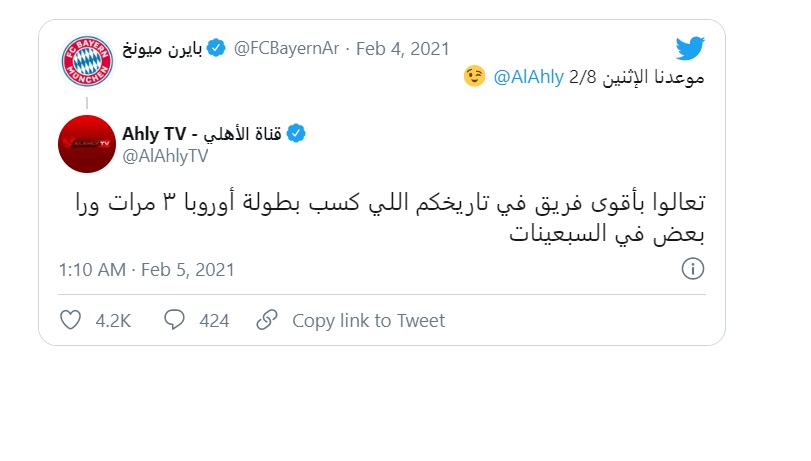
Task: Click the verified badge beside Ahly TV name
Action: point(297,133)
